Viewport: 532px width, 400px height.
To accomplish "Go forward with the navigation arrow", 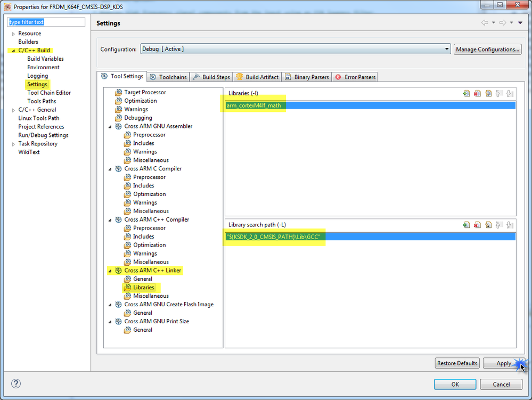I will pyautogui.click(x=503, y=23).
